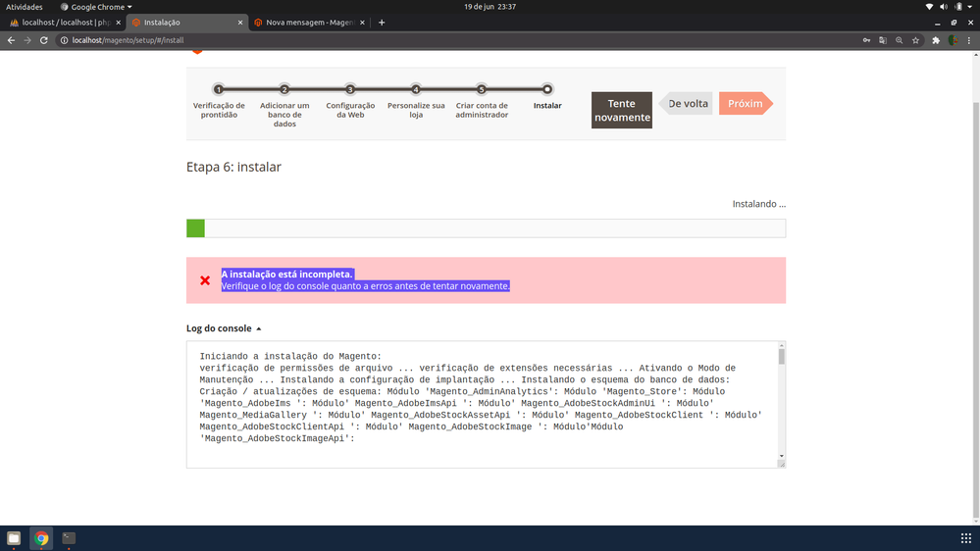The image size is (980, 551).
Task: Reload the Magento setup page
Action: pos(44,40)
